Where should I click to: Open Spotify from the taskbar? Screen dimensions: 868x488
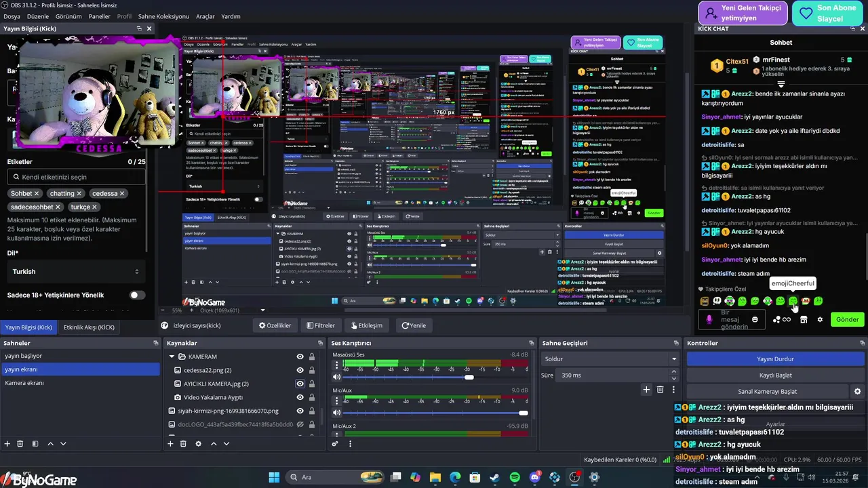pyautogui.click(x=515, y=477)
